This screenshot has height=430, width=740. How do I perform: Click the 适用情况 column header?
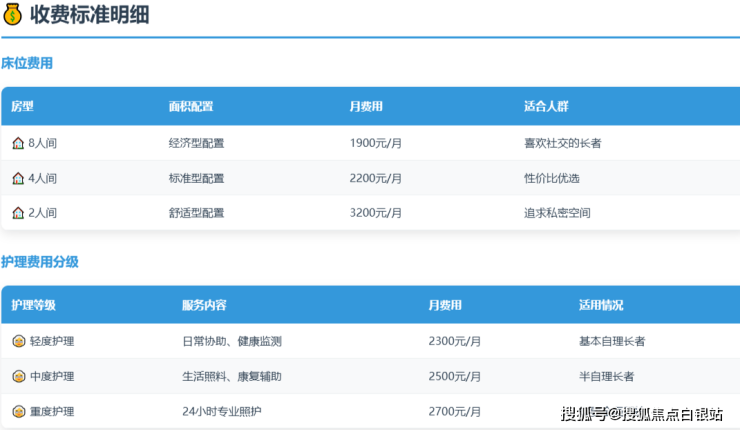tap(601, 305)
